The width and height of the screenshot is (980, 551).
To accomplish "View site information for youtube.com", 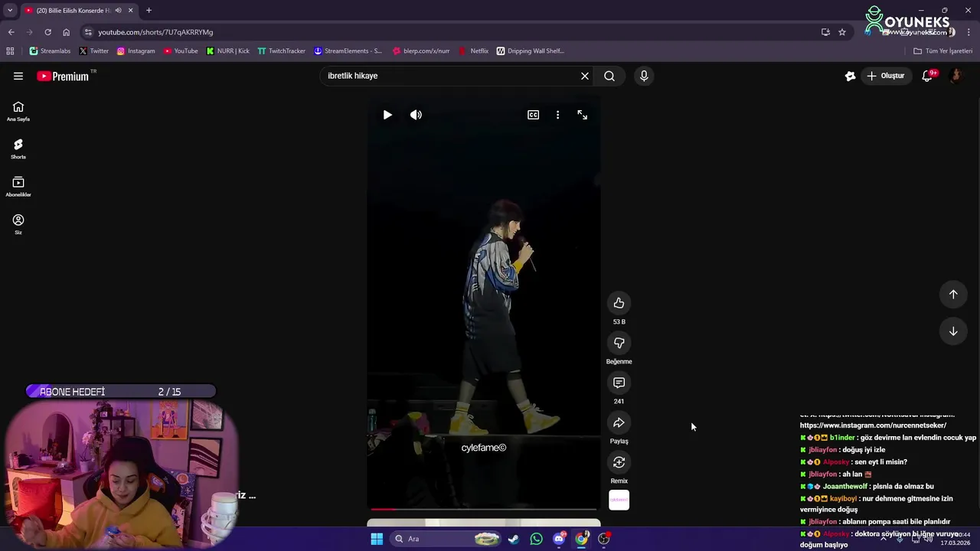I will click(x=88, y=32).
